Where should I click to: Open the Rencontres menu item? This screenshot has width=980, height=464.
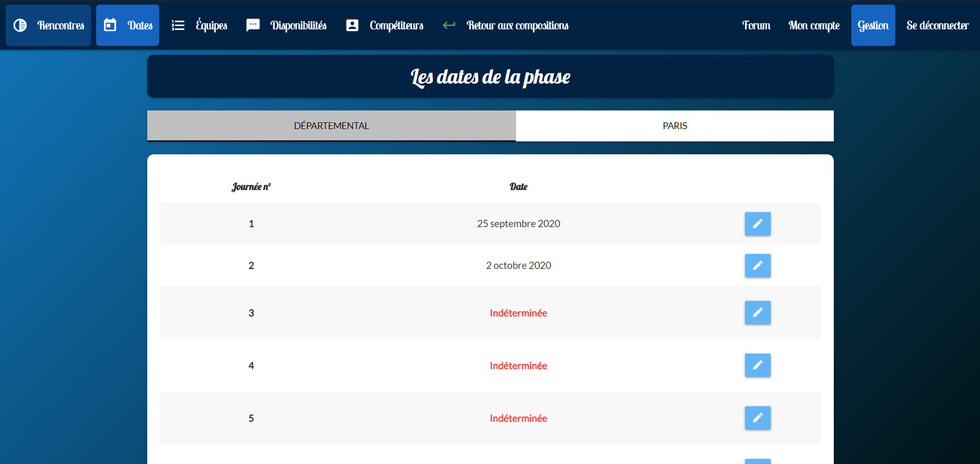[x=49, y=25]
